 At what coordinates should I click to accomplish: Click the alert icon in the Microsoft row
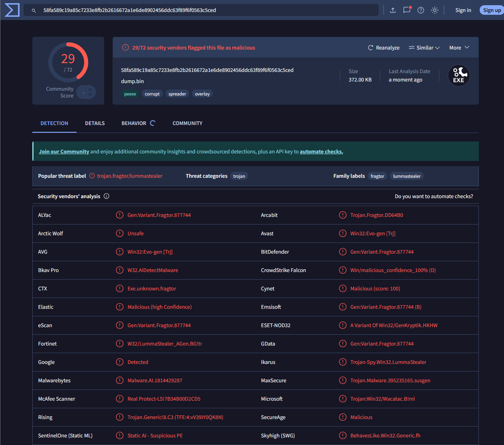click(x=342, y=399)
